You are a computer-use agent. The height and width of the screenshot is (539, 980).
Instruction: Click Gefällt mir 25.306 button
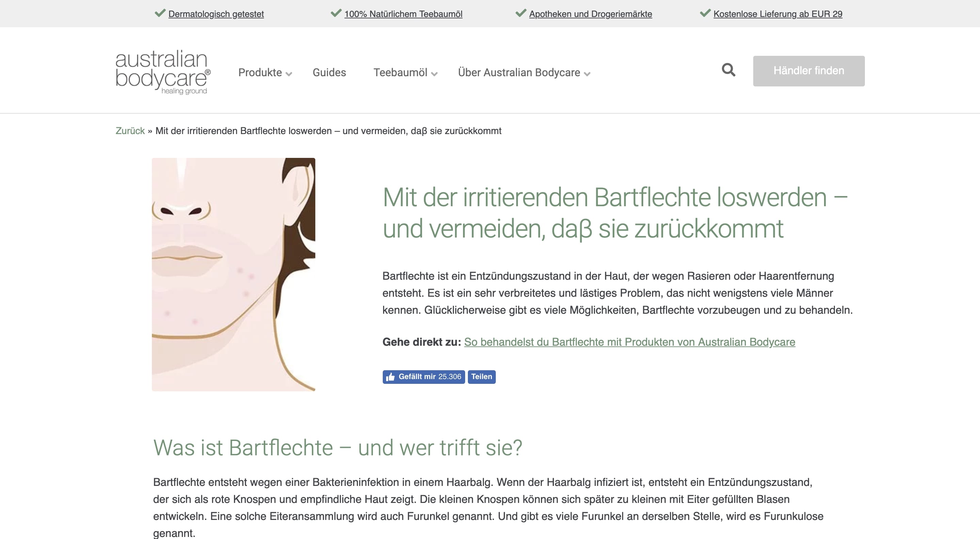pos(423,377)
